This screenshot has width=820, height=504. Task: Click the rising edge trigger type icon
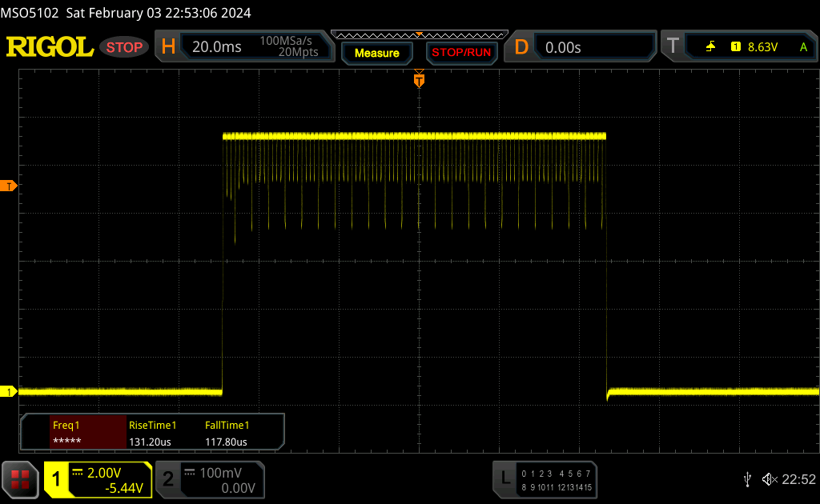[710, 47]
